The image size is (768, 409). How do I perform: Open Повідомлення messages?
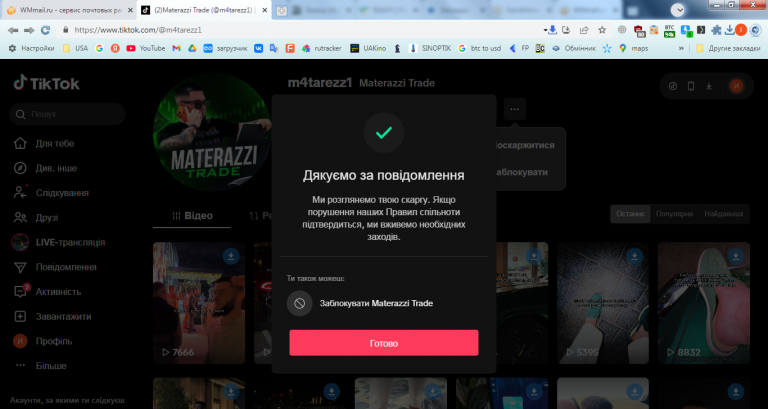[55, 267]
